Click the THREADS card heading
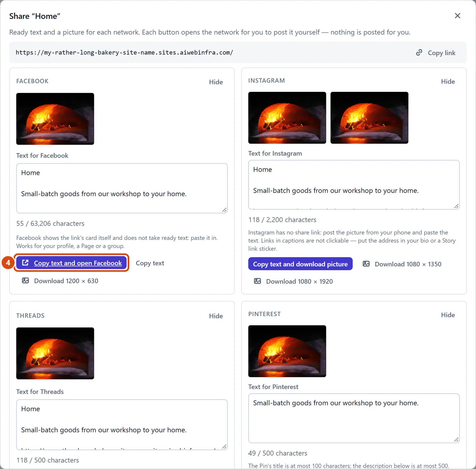476x469 pixels. [x=30, y=316]
